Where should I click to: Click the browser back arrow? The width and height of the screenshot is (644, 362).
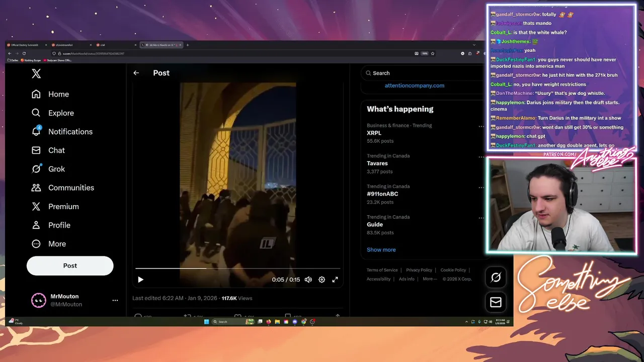10,53
